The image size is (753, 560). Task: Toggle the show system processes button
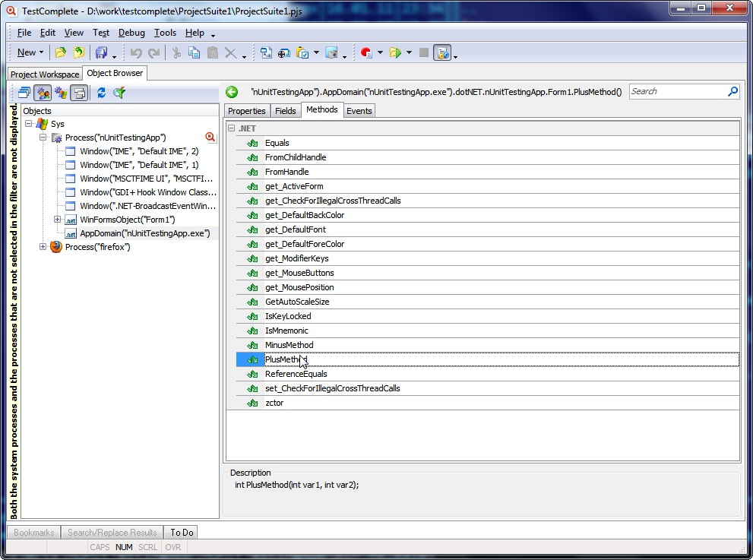pos(61,93)
